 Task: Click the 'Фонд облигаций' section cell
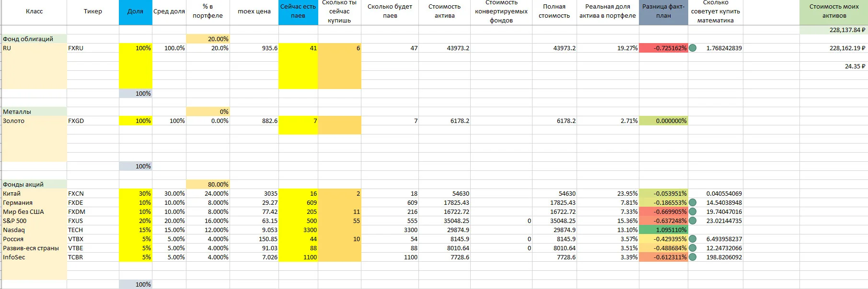click(x=35, y=39)
